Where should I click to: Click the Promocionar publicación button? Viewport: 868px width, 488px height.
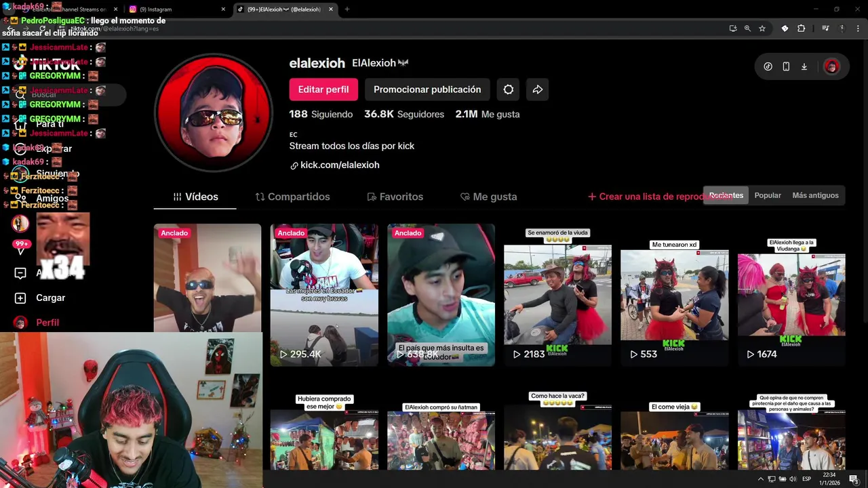427,89
